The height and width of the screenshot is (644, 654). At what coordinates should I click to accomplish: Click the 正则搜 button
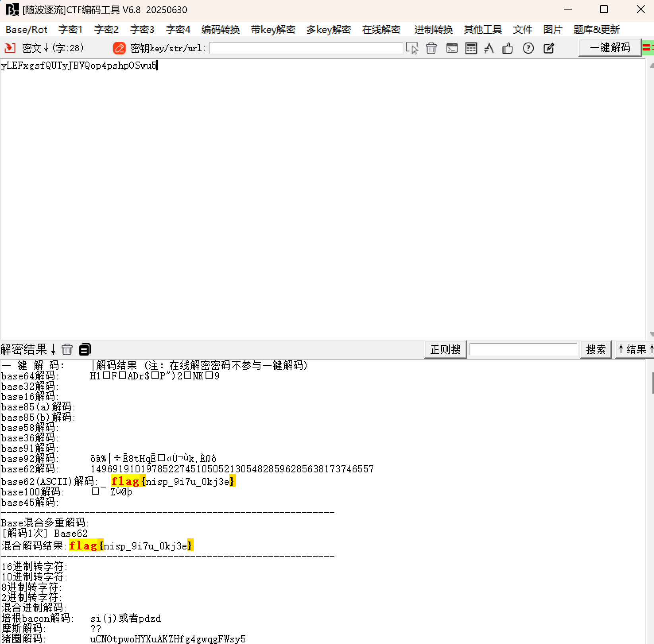coord(446,350)
